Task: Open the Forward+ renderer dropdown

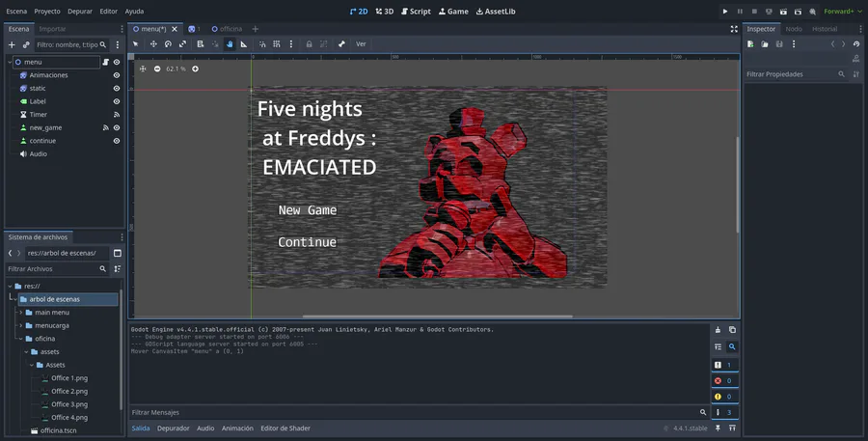Action: 843,11
